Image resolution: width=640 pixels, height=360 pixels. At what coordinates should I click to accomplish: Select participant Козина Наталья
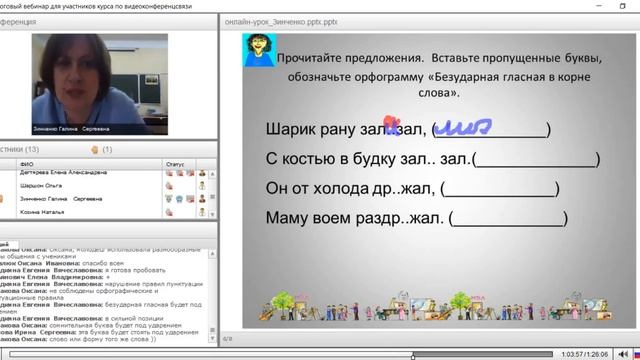(x=42, y=212)
